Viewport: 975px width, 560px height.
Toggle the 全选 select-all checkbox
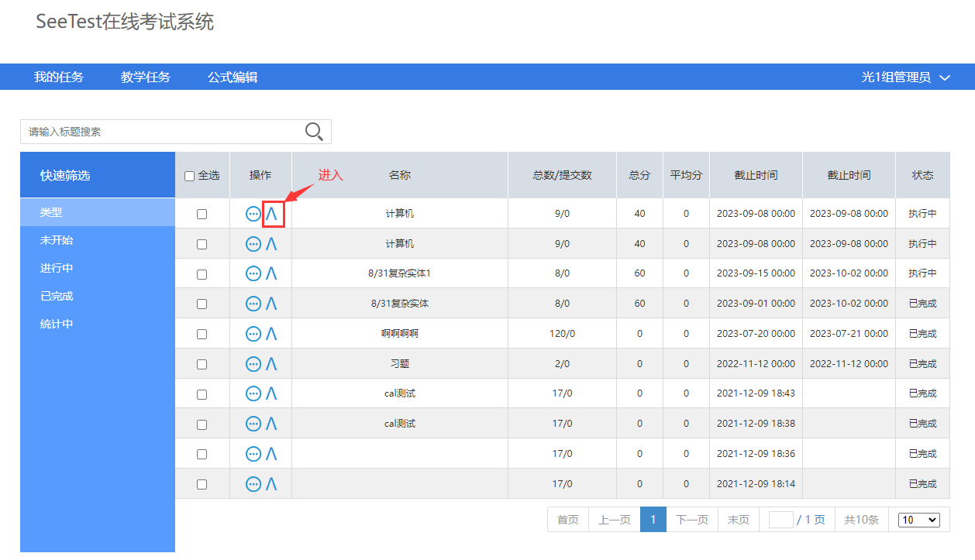190,176
